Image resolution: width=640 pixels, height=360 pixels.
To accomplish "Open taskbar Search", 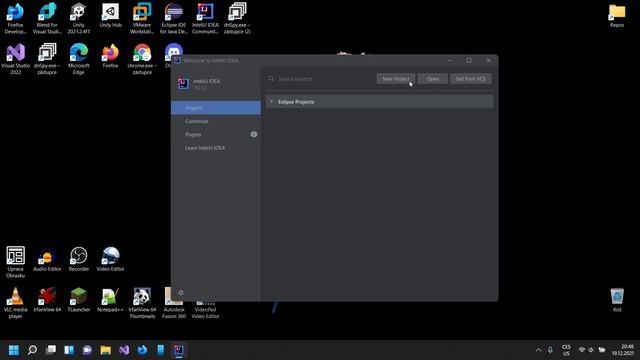I will pyautogui.click(x=32, y=350).
